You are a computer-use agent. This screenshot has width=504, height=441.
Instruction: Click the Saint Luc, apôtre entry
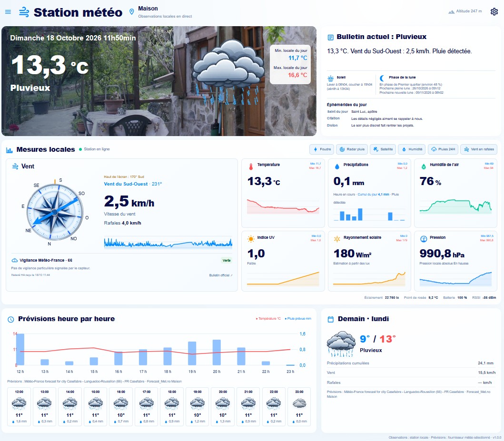[x=364, y=112]
